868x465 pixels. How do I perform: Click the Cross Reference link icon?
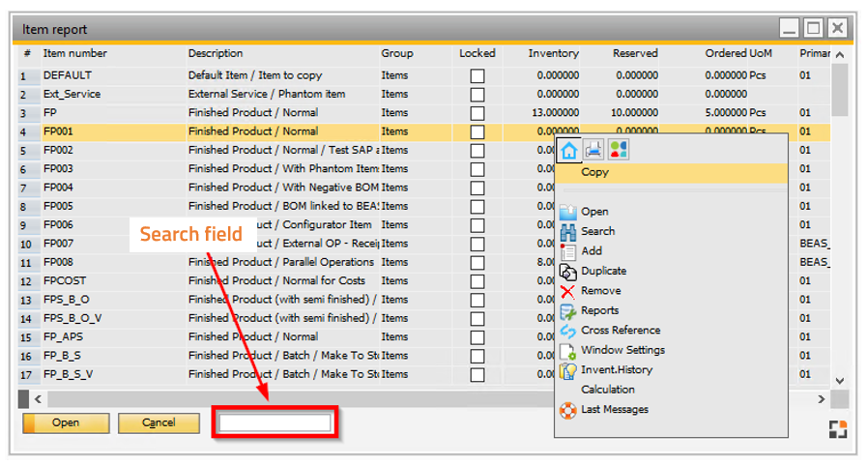pos(568,331)
